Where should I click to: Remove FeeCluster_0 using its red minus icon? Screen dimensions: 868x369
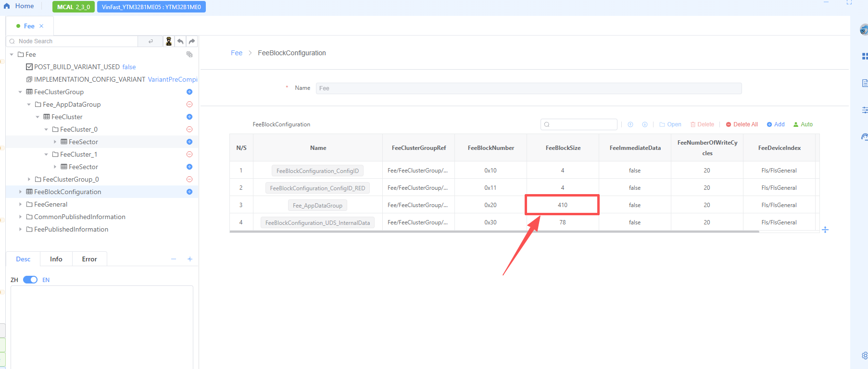pos(189,129)
